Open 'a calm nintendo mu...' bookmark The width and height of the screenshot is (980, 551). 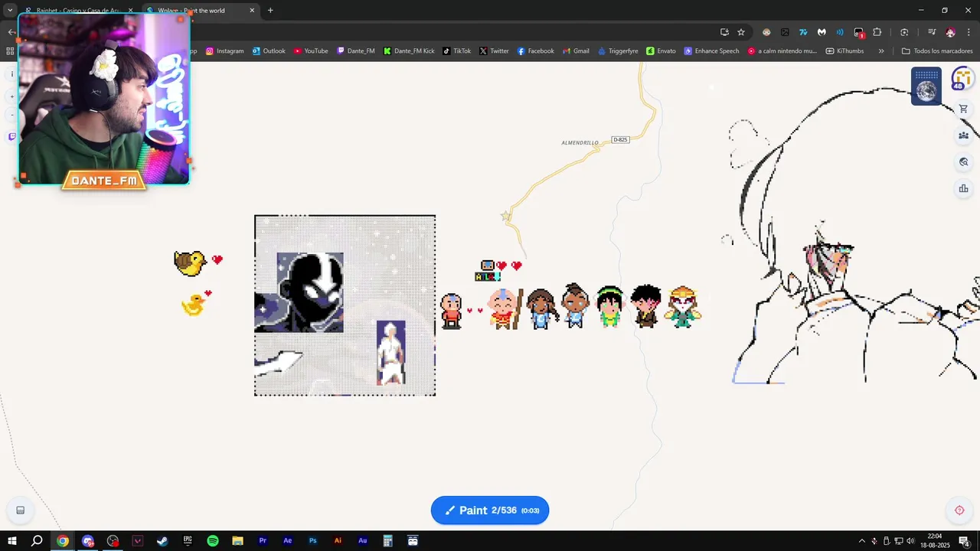(x=782, y=51)
